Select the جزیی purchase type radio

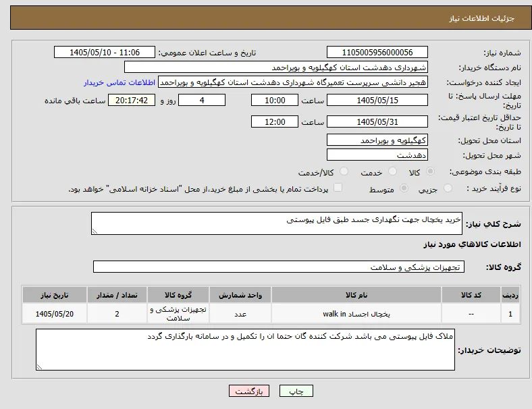click(448, 188)
